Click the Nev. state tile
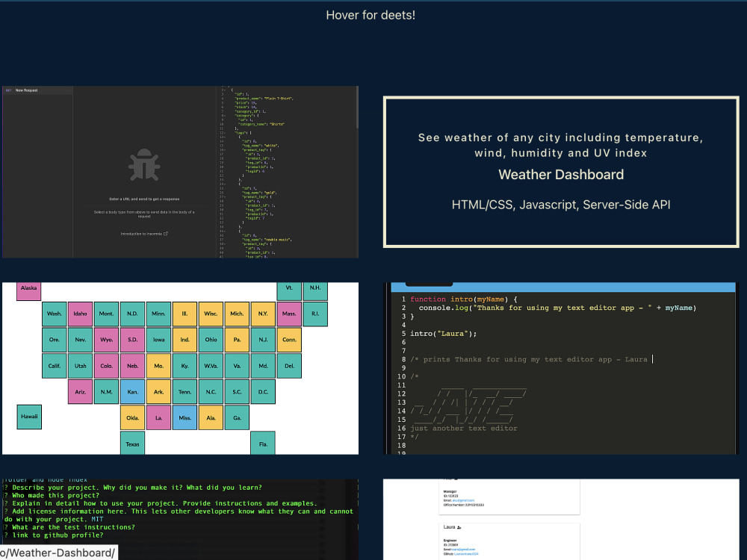 click(80, 340)
